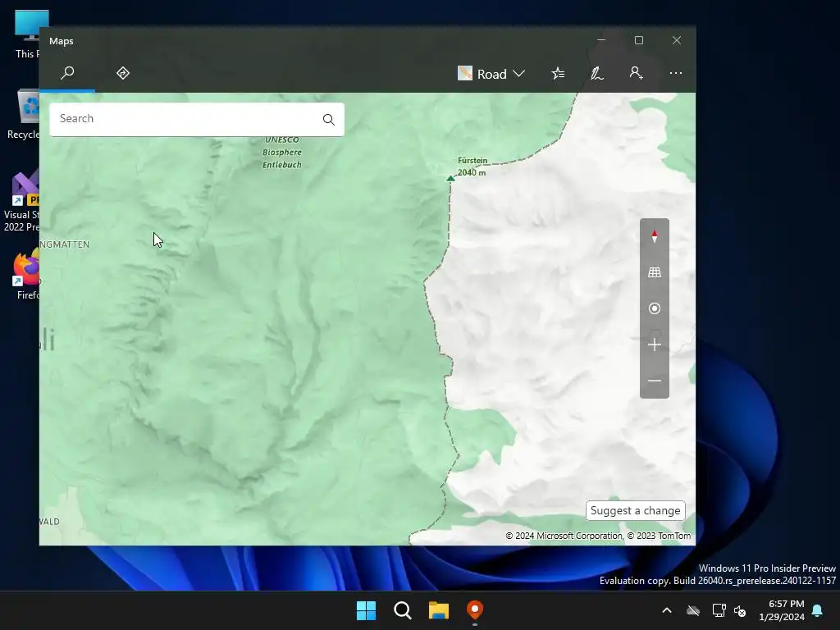Click the UNESCO Biosphere Entlebuch label
This screenshot has height=630, width=840.
[282, 152]
